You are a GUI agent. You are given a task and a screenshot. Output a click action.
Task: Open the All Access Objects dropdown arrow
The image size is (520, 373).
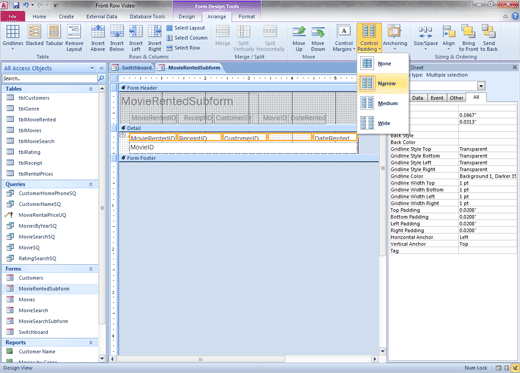click(x=92, y=68)
